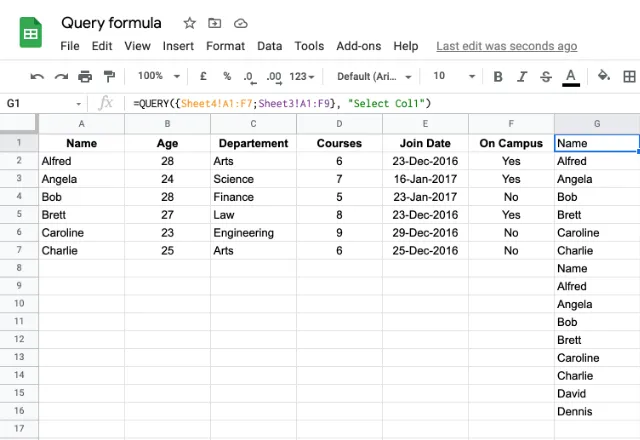Screen dimensions: 640x440
Task: Toggle strikethrough formatting
Action: pos(546,76)
